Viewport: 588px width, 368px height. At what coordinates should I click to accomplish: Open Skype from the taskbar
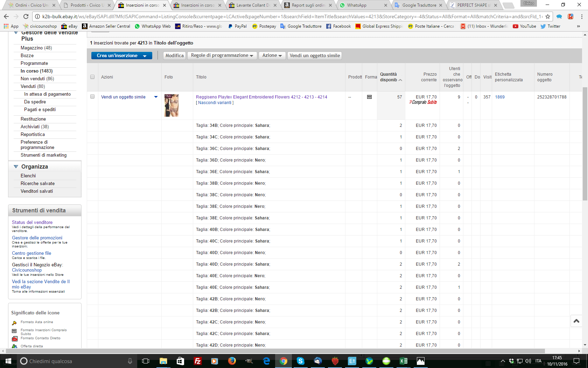point(300,361)
